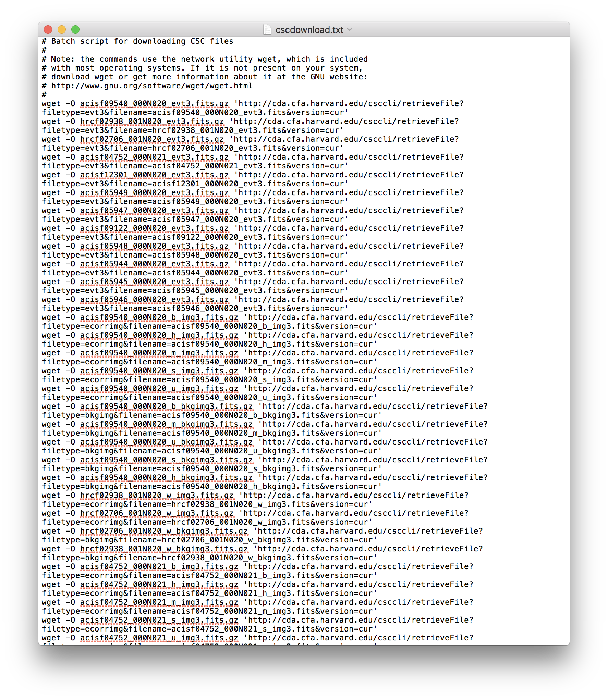
Task: Minimize the window with the yellow button
Action: click(x=62, y=30)
